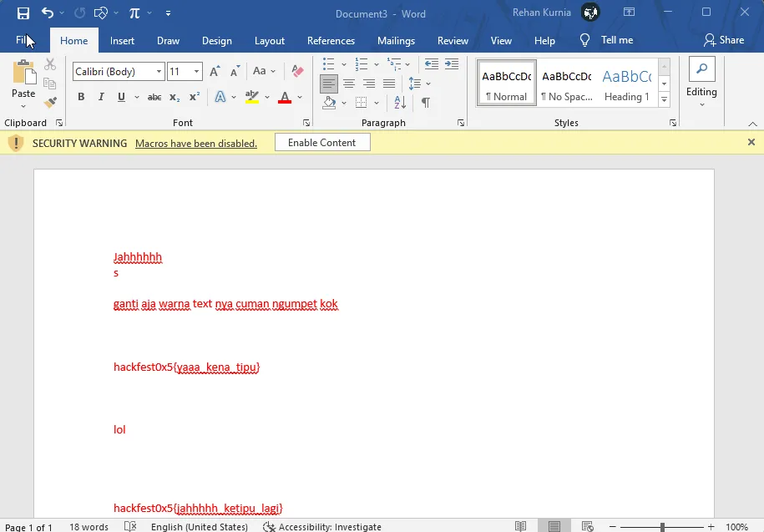Click the Grow Font size icon

[x=215, y=72]
